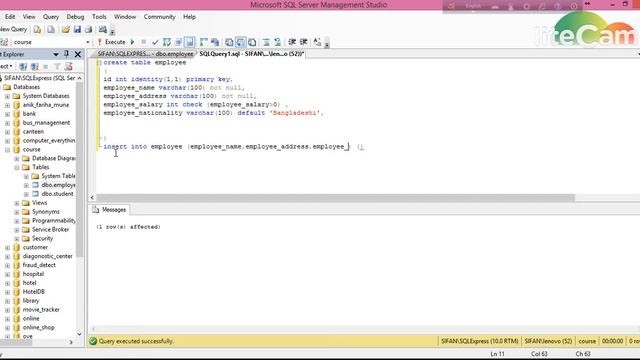Expand the Views folder node
This screenshot has width=640, height=360.
[x=17, y=203]
